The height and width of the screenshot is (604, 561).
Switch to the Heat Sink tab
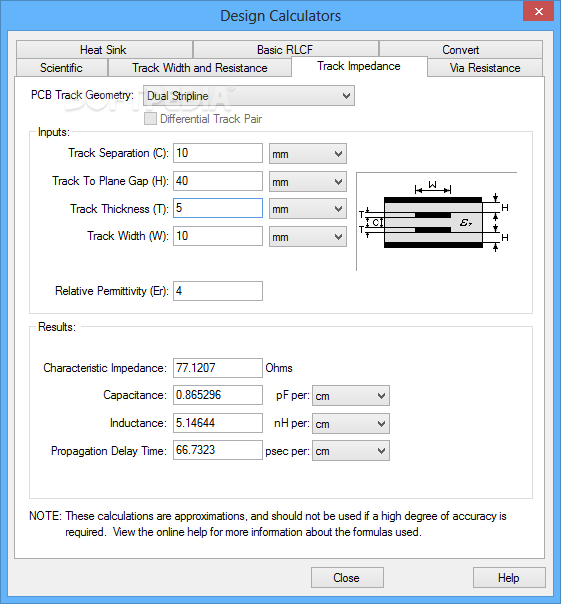(104, 50)
